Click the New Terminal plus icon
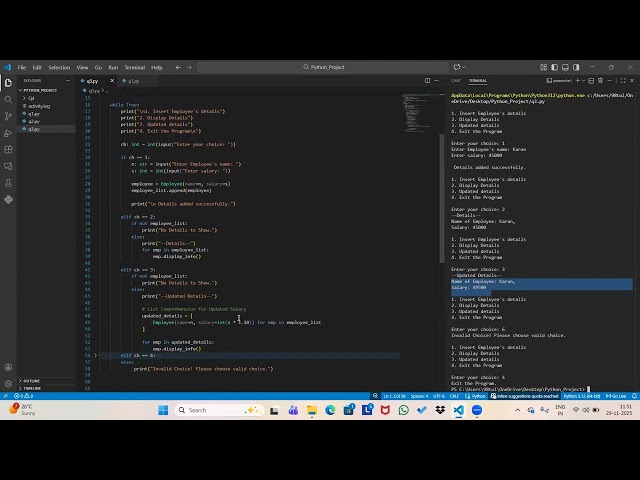Screen dimensions: 640x480 tap(578, 81)
